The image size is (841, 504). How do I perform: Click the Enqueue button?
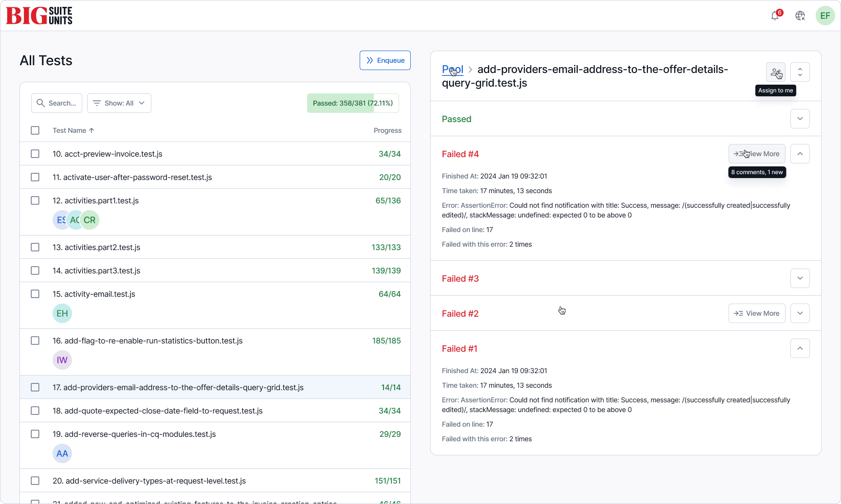tap(385, 60)
